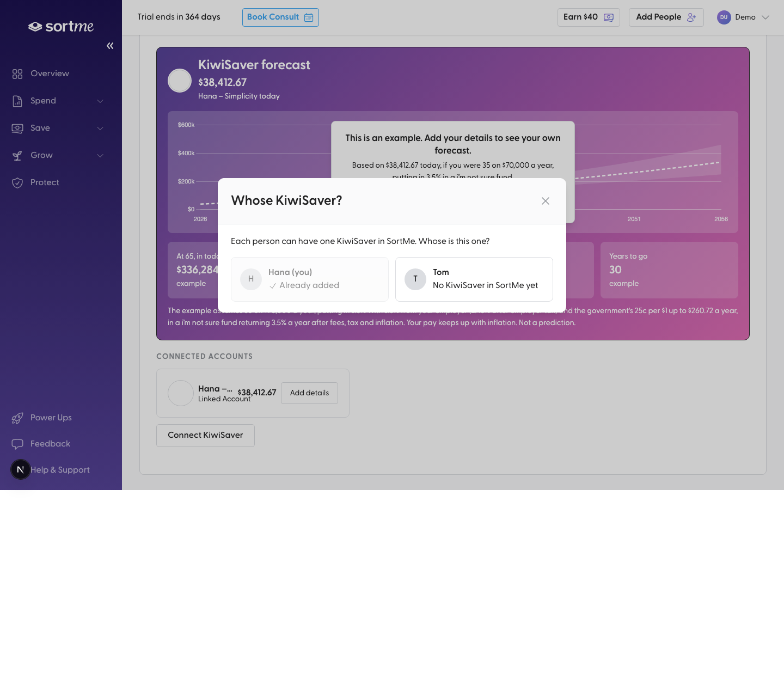Open the Demo account dropdown chevron
The image size is (784, 691).
765,17
